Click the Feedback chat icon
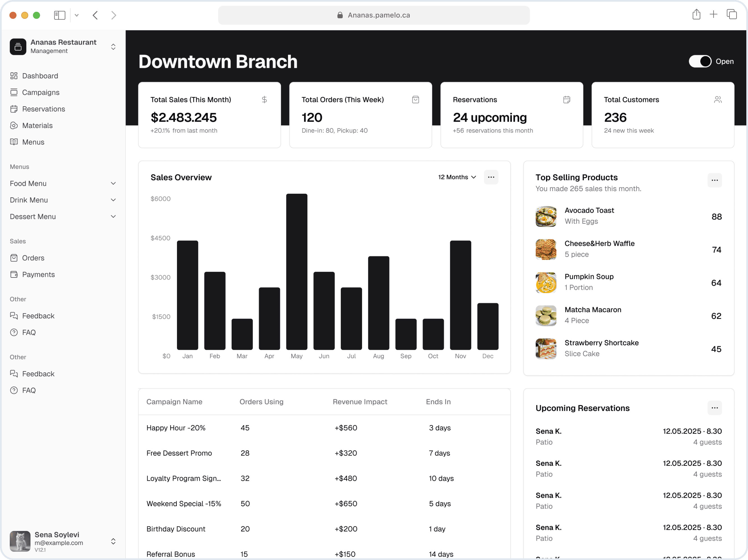 click(x=14, y=316)
